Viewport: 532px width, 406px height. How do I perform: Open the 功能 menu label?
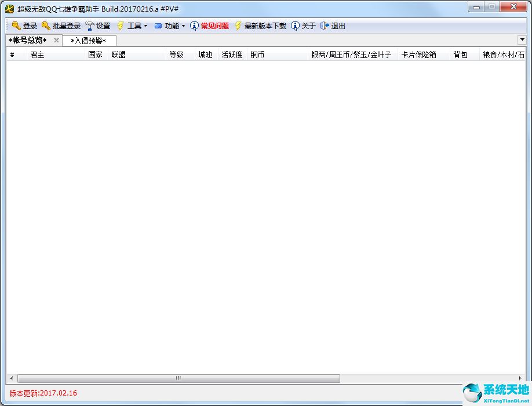point(172,26)
